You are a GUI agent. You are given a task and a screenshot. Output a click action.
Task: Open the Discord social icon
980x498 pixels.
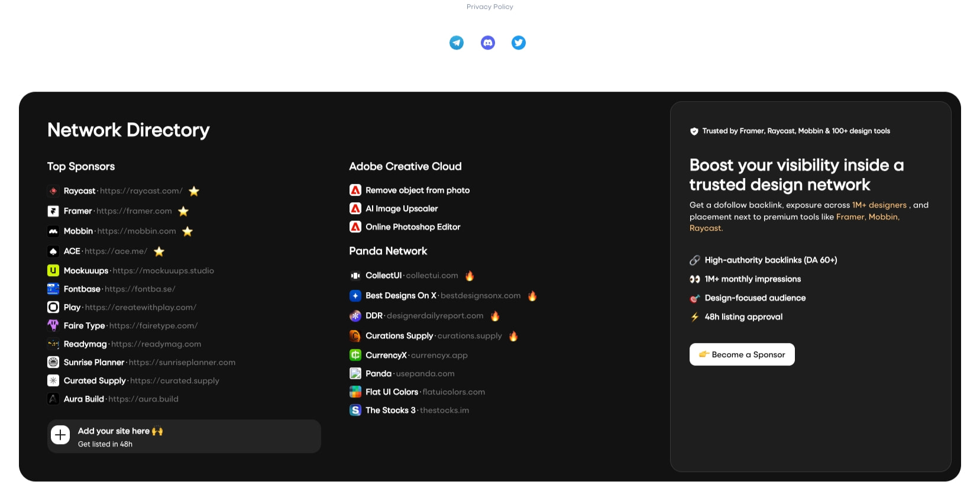pyautogui.click(x=488, y=43)
